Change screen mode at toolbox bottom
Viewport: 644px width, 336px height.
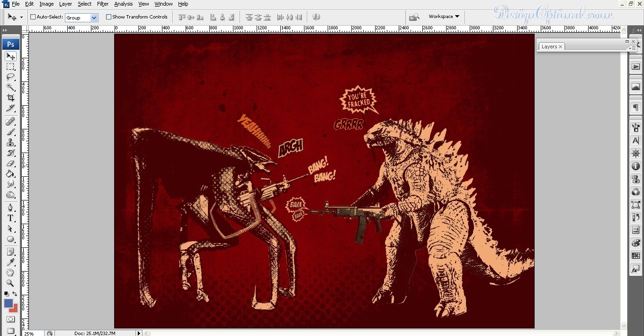point(10,331)
